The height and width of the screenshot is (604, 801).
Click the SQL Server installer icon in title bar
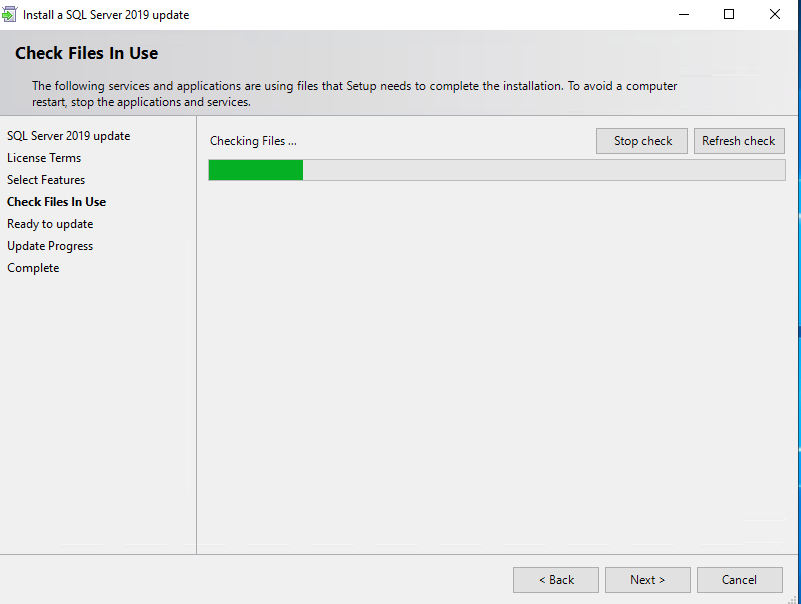[10, 15]
